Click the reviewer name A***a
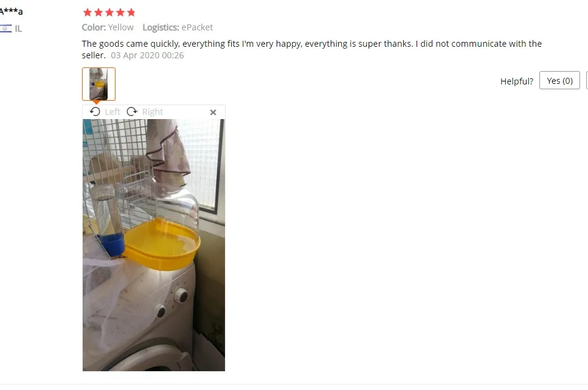588x390 pixels. [x=12, y=12]
